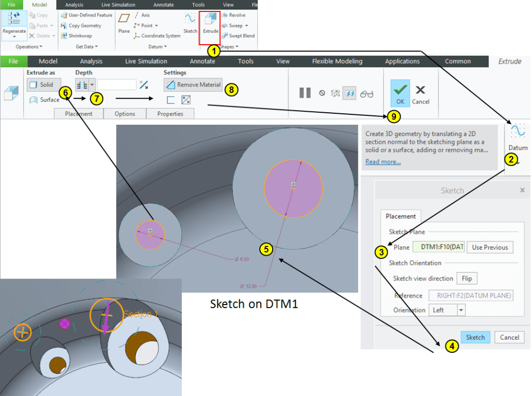Select the Plane datum tool
This screenshot has width=532, height=396.
(x=124, y=23)
